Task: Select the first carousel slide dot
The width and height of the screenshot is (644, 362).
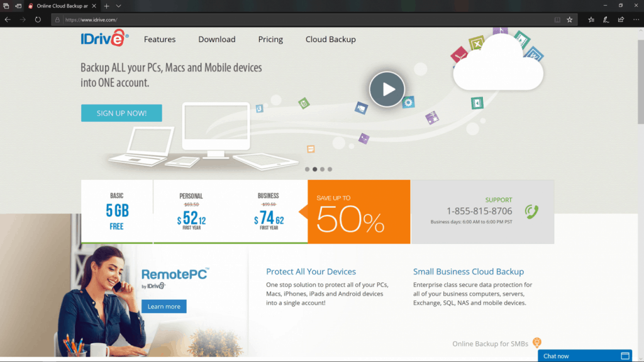Action: 307,169
